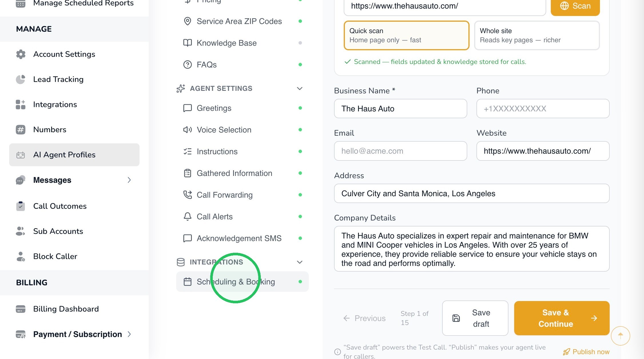Screen dimensions: 644x359
Task: Expand the Messages submenu arrow
Action: coord(129,180)
